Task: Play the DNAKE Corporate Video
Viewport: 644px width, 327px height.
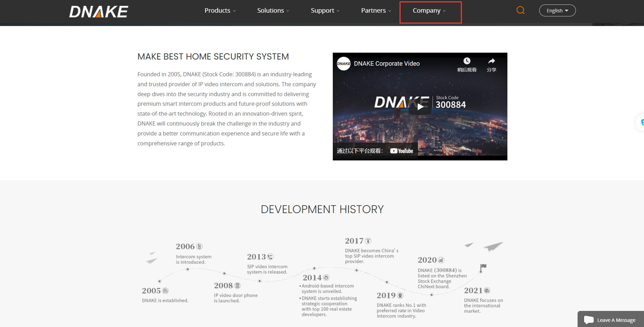Action: (x=420, y=107)
